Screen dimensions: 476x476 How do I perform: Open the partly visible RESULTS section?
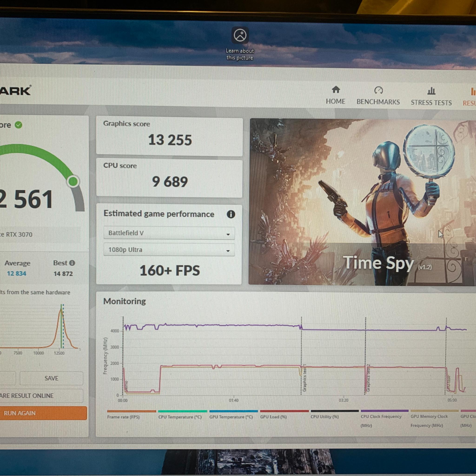click(x=469, y=97)
